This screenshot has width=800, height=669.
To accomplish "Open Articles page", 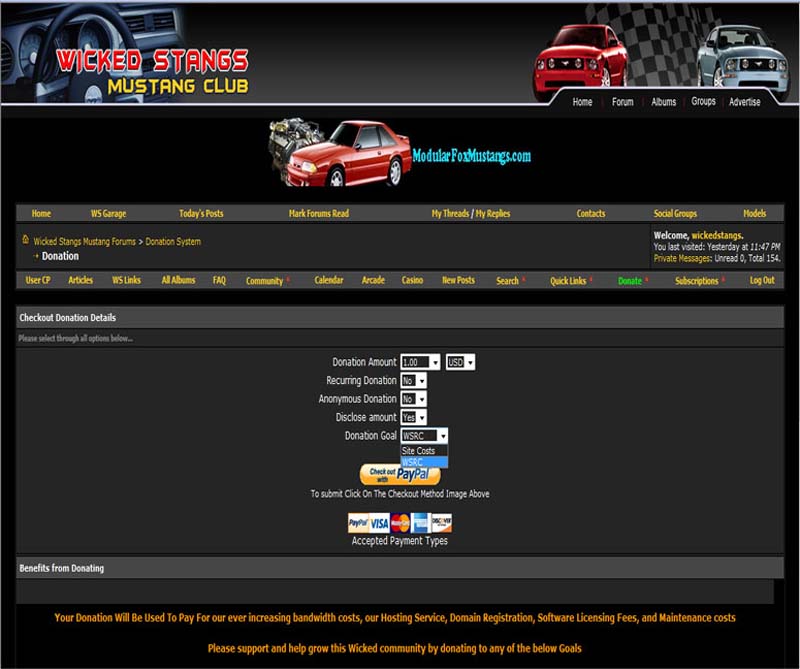I will [81, 280].
